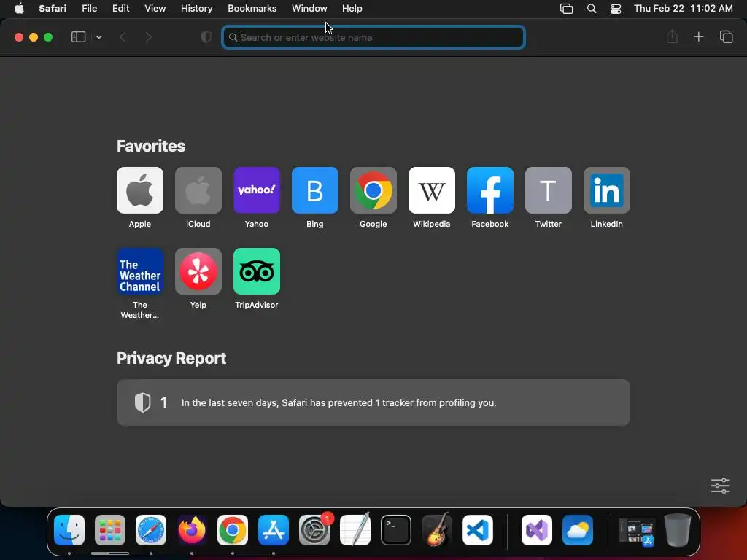
Task: Open the Bookmarks menu
Action: pyautogui.click(x=252, y=9)
